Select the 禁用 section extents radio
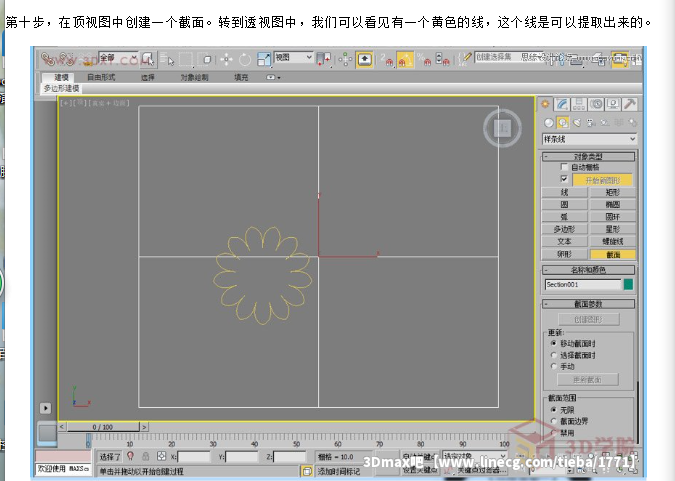The height and width of the screenshot is (481, 675). coord(554,432)
